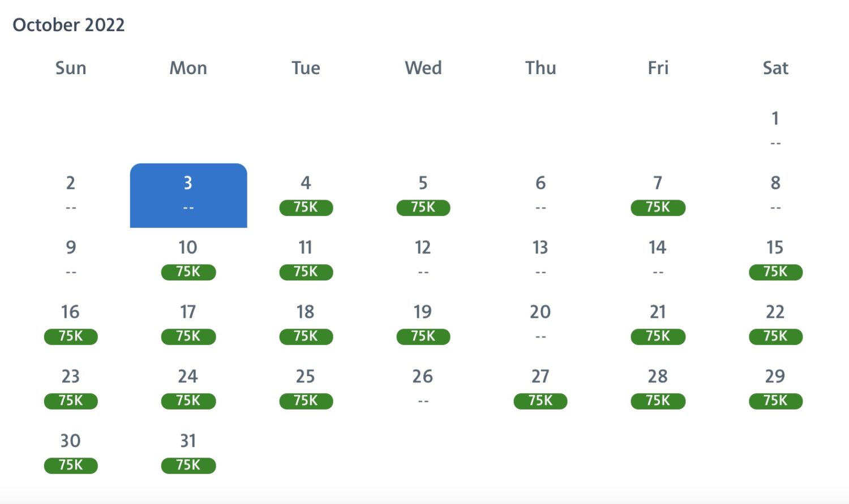Click the 75K badge on October 10
The width and height of the screenshot is (849, 504).
pyautogui.click(x=188, y=272)
